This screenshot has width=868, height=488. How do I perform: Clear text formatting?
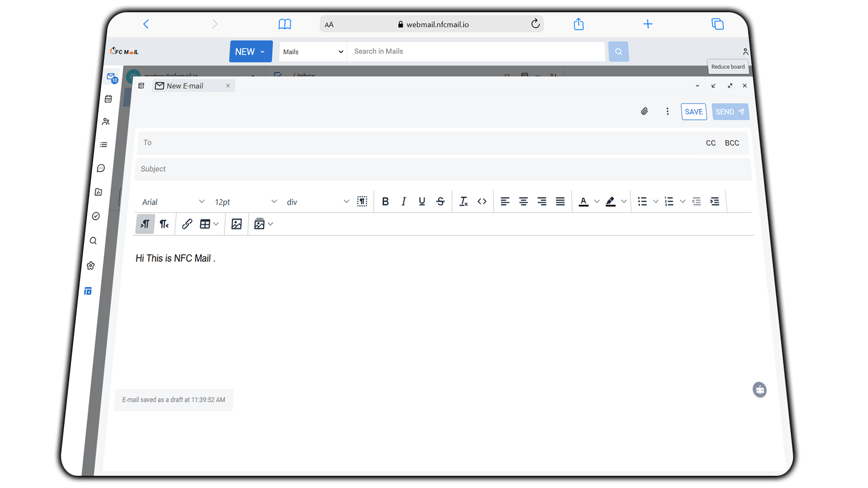[463, 202]
